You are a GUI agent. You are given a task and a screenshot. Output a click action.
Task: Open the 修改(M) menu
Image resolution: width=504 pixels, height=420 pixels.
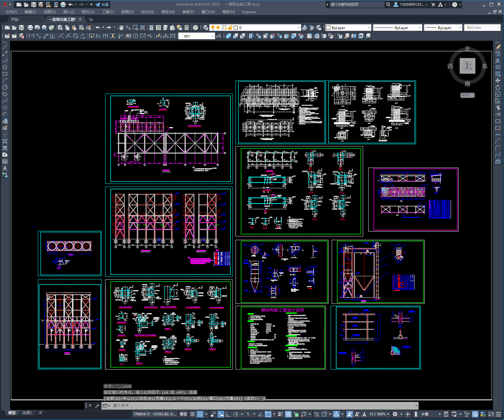[168, 12]
